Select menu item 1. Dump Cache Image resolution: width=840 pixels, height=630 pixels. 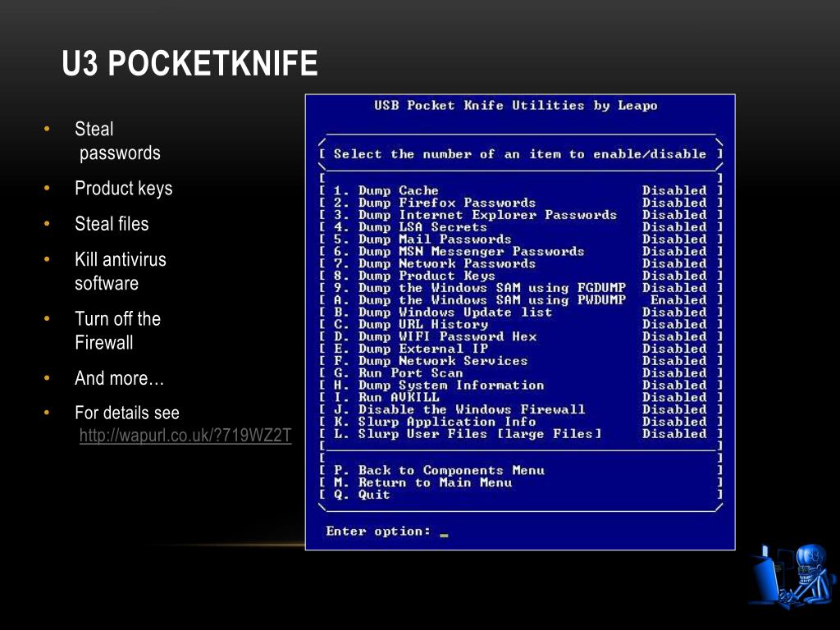[386, 190]
